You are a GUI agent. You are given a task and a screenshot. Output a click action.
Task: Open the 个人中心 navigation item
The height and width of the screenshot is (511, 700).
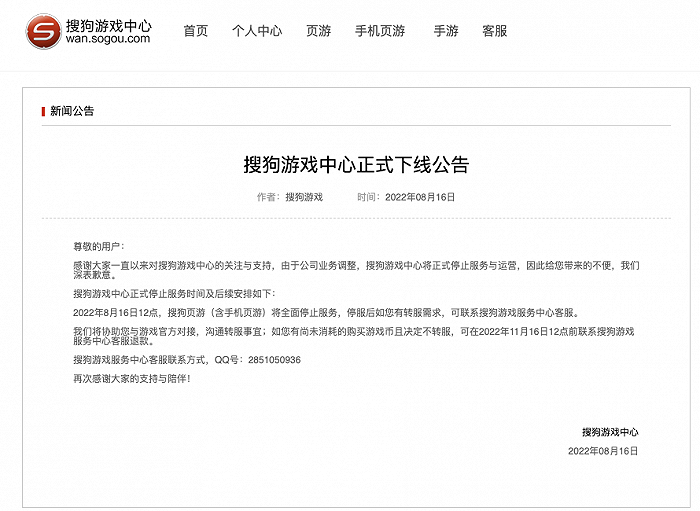(x=257, y=31)
